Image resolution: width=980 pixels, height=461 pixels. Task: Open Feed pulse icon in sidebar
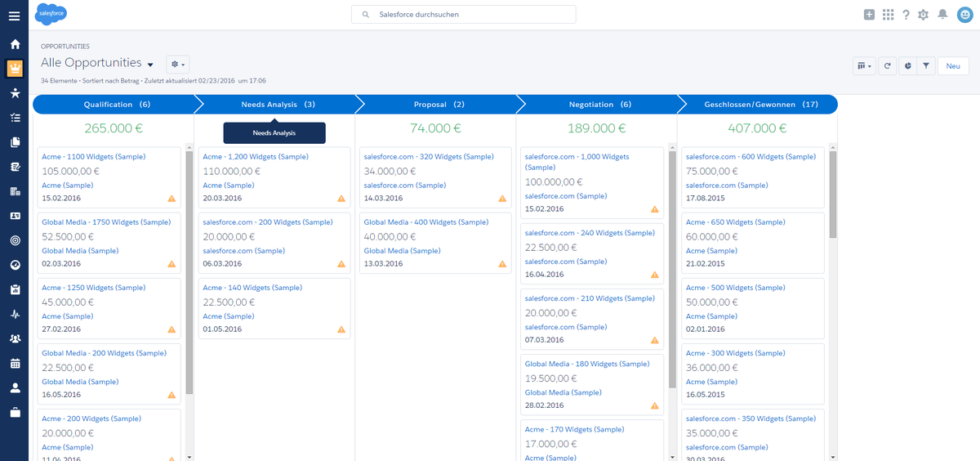coord(15,314)
